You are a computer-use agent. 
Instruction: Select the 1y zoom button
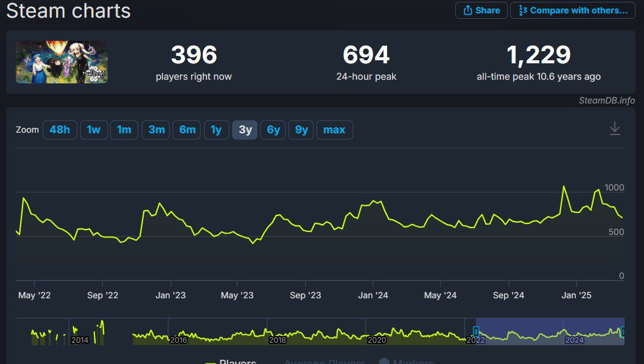[x=216, y=130]
